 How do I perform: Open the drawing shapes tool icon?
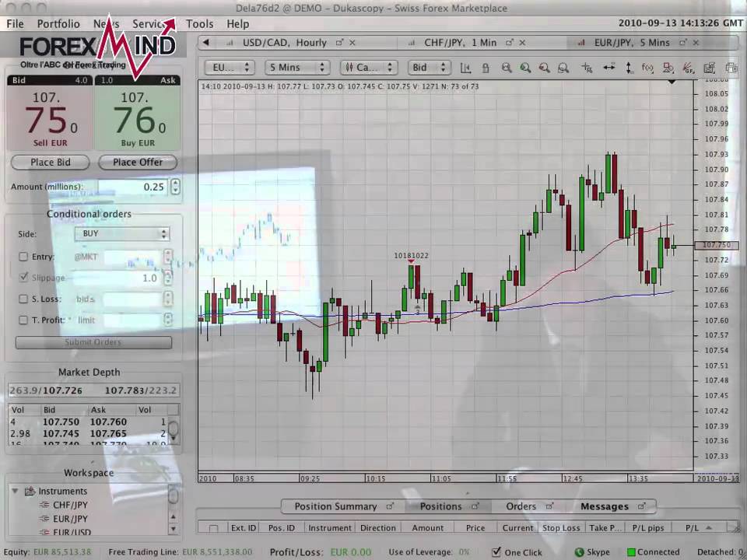click(x=668, y=68)
